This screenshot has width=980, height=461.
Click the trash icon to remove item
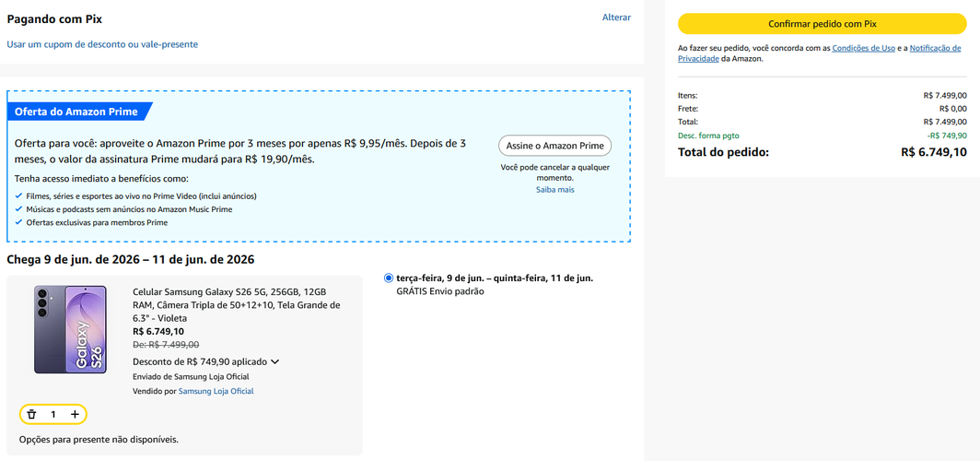click(x=32, y=414)
